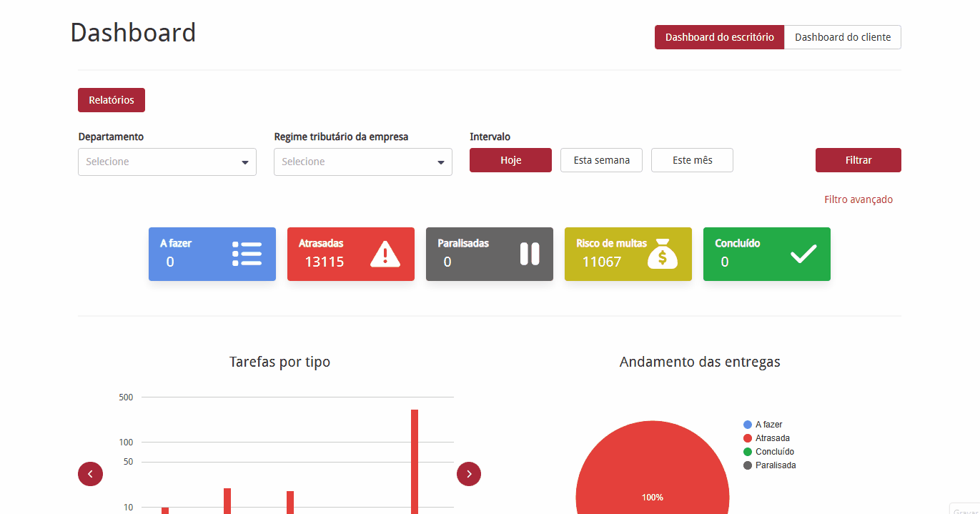Click the Dashboard page heading
Screen dimensions: 980x514
point(133,33)
